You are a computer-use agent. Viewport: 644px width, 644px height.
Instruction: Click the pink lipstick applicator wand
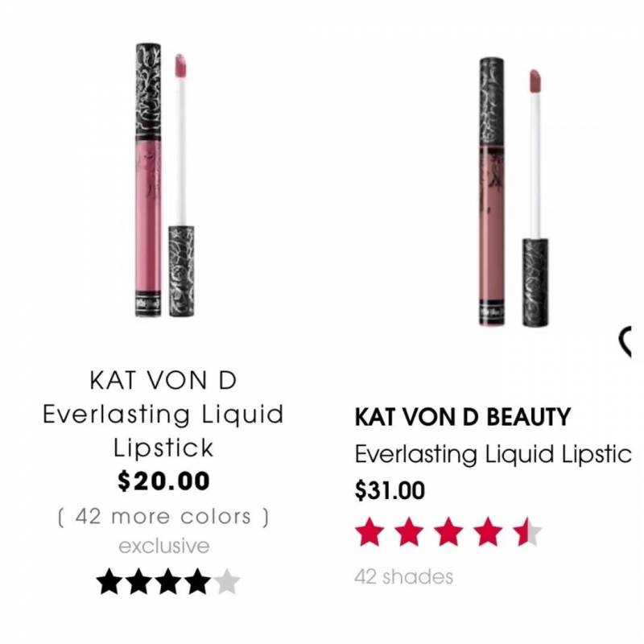pos(180,185)
